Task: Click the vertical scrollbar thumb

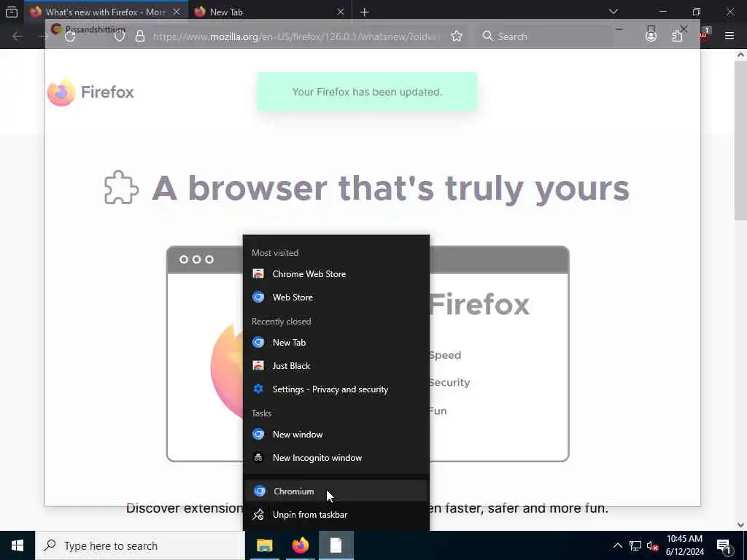Action: click(x=740, y=139)
